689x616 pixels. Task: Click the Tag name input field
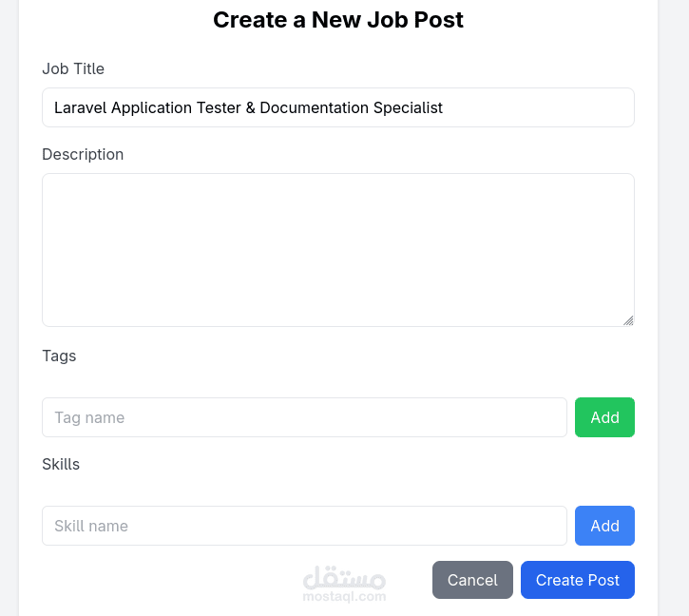pos(304,417)
